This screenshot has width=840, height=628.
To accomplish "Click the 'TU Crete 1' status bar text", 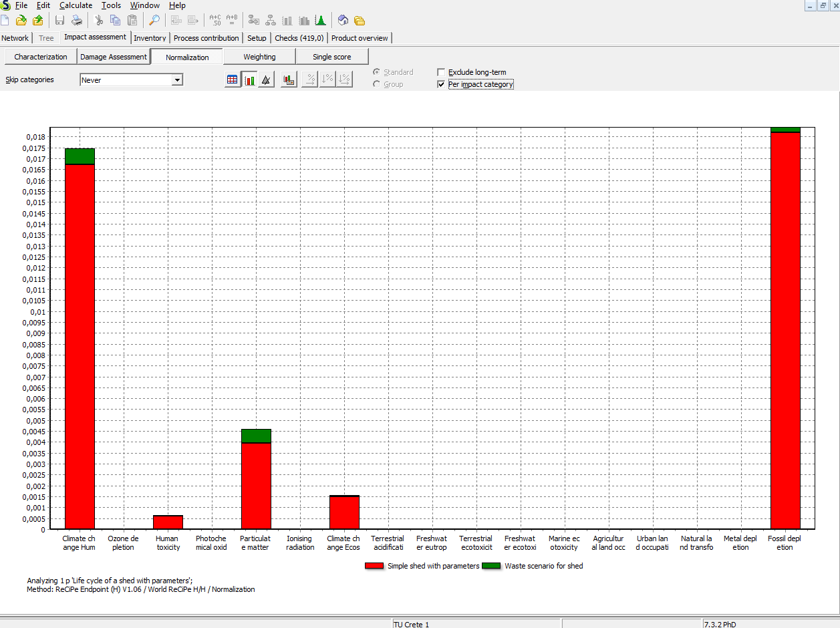I will 411,624.
